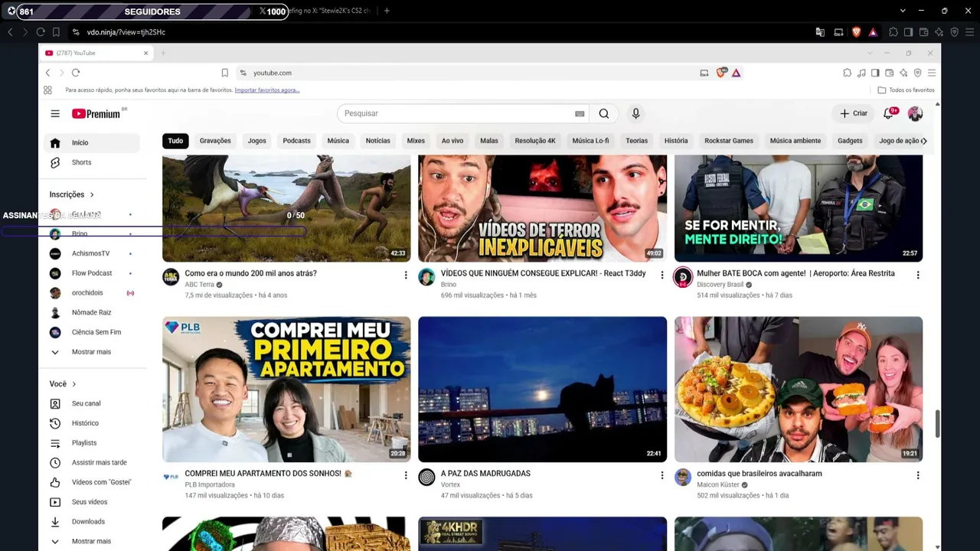Select the Podcasts filter chip
The image size is (980, 551).
click(x=296, y=141)
